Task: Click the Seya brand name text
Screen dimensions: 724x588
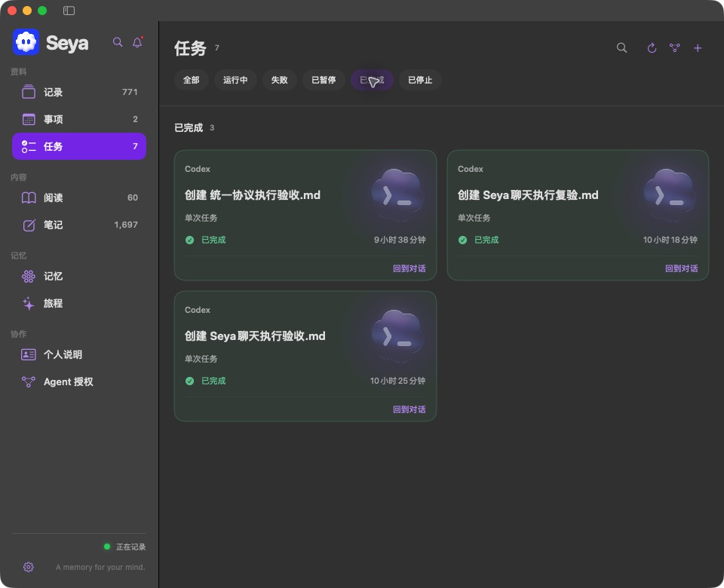Action: tap(67, 44)
